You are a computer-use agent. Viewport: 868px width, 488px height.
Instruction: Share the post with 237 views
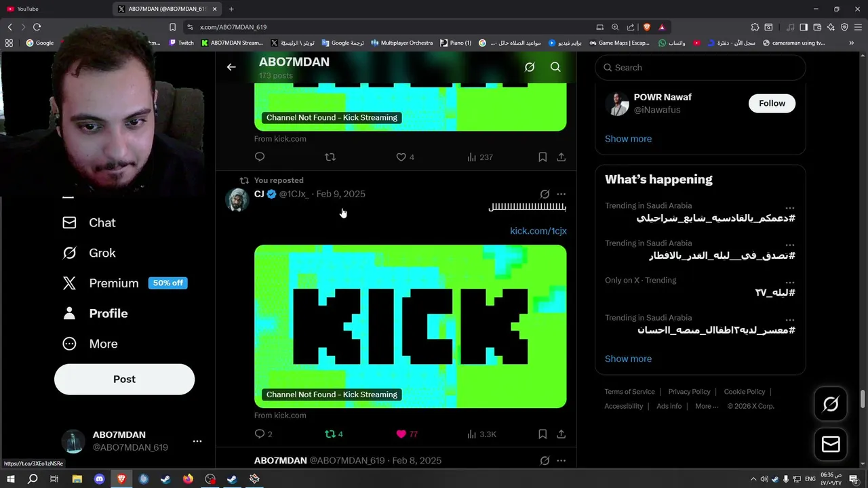pyautogui.click(x=561, y=157)
